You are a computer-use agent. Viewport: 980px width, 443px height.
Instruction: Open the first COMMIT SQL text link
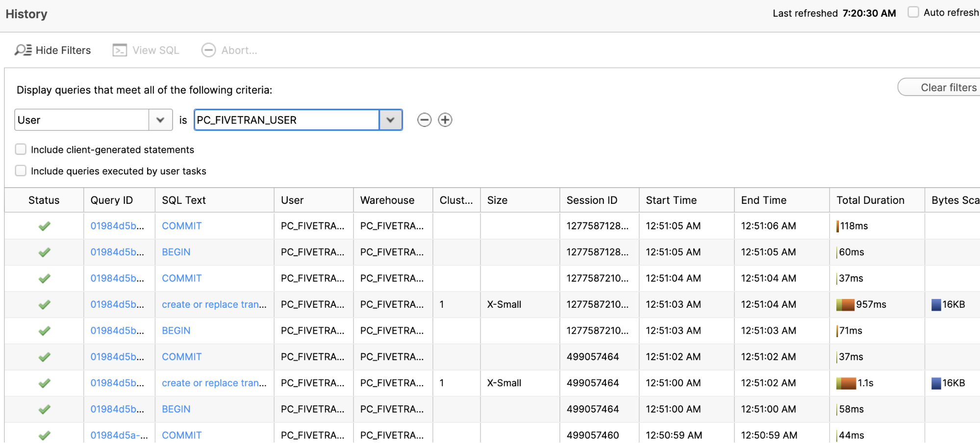point(181,226)
